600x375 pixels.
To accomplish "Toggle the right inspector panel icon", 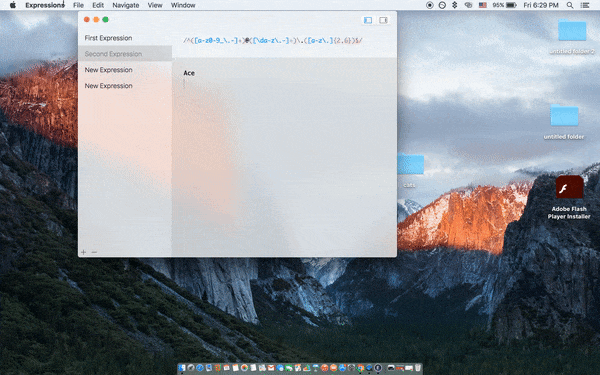I will [x=383, y=20].
